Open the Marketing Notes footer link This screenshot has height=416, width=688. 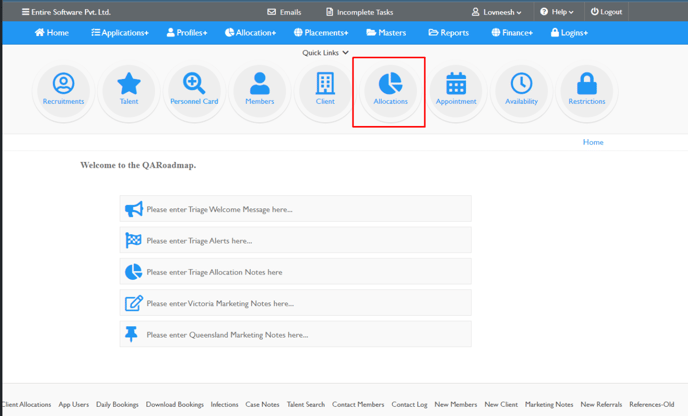click(549, 404)
